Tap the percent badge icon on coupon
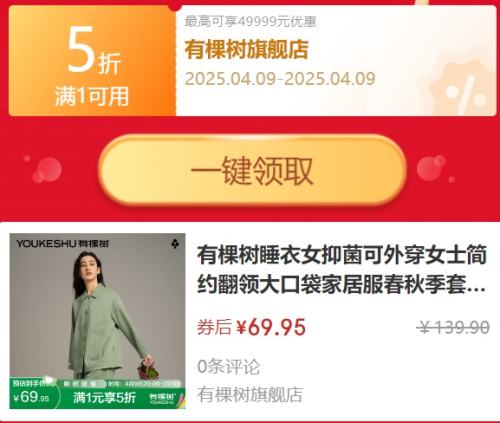 point(463,91)
